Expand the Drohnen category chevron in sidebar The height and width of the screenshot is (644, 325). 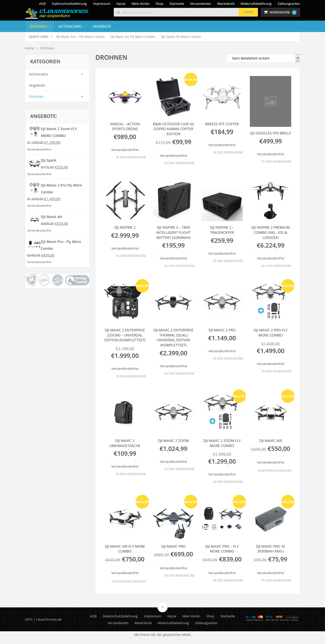82,97
